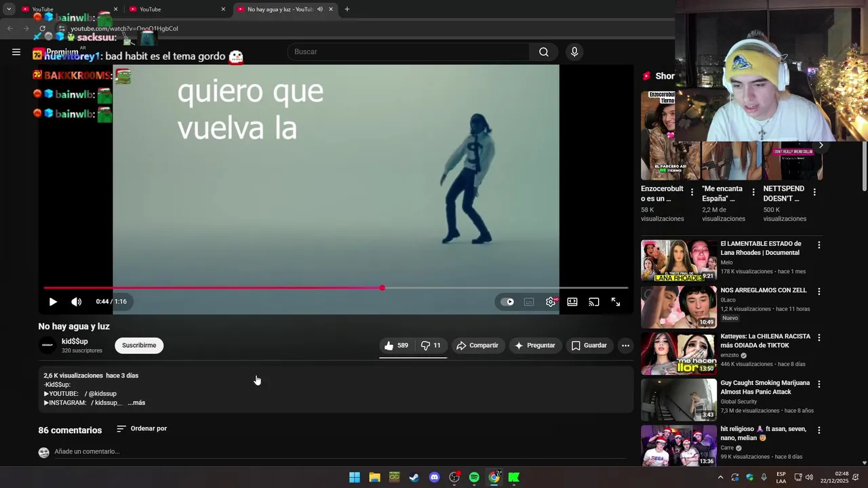Screen dimensions: 868x488
Task: Expand description with ...más
Action: [x=136, y=403]
